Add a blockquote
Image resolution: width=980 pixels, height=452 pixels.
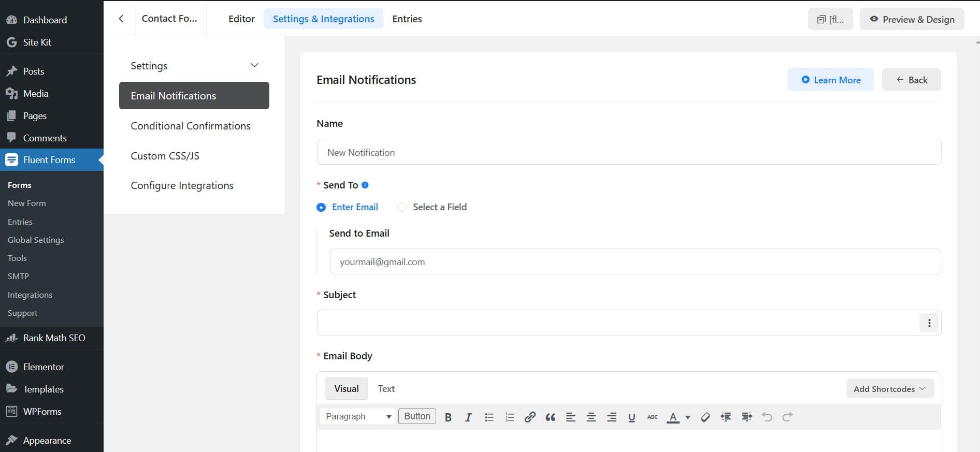(550, 417)
